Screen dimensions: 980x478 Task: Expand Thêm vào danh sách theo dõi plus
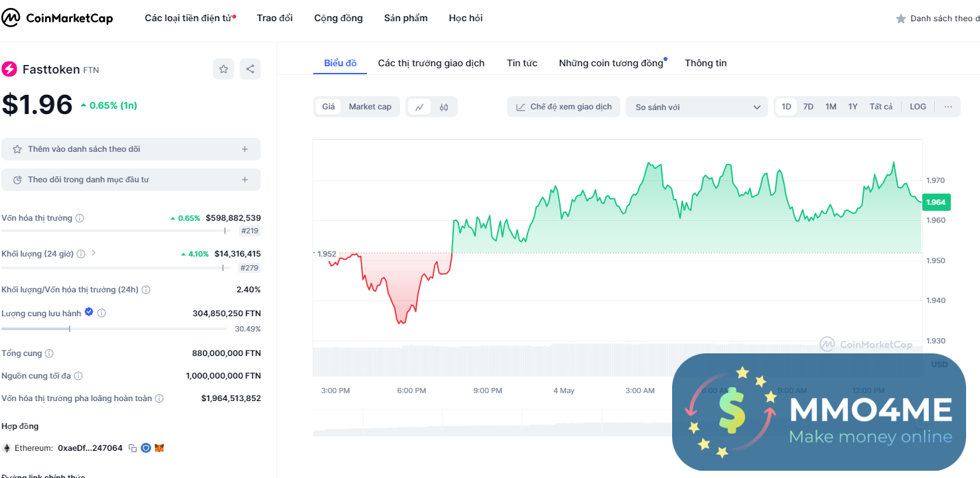(x=245, y=149)
